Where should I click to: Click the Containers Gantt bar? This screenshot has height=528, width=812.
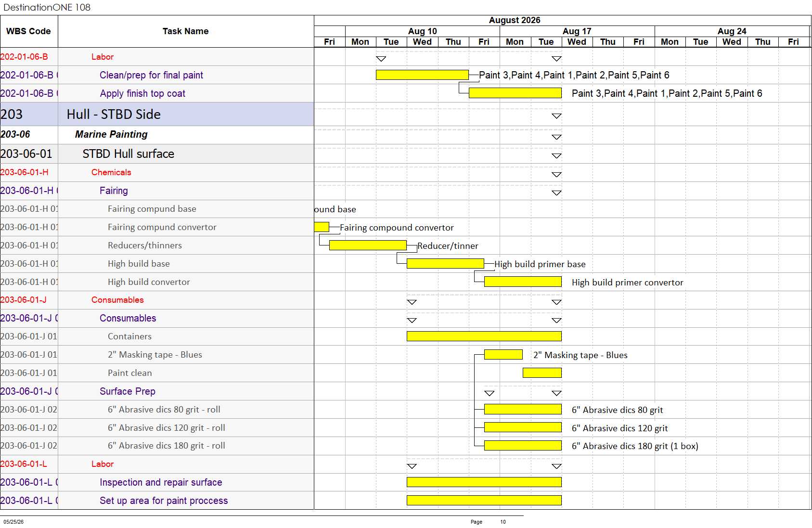pos(484,336)
